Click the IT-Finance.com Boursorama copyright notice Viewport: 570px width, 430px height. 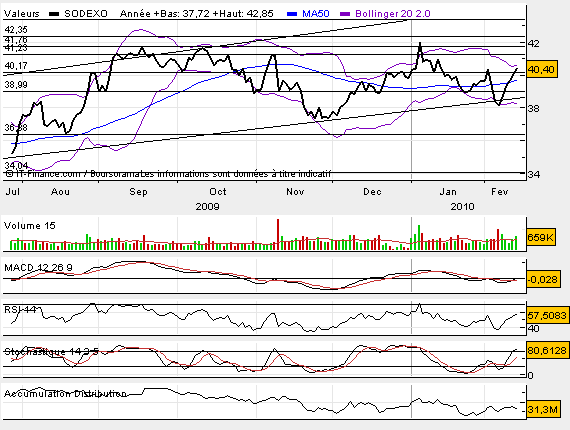168,174
